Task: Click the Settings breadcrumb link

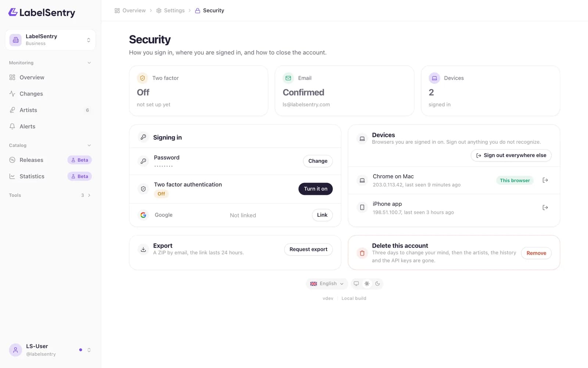Action: point(171,10)
